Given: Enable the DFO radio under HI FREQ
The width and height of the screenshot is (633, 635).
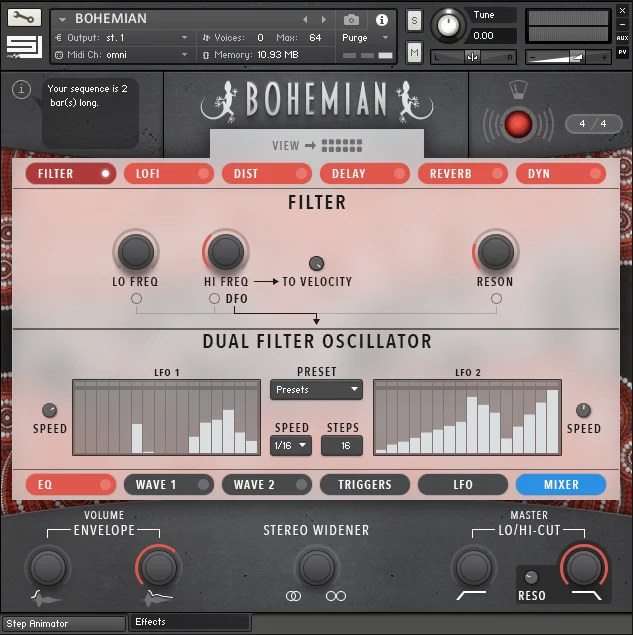Looking at the screenshot, I should click(214, 298).
